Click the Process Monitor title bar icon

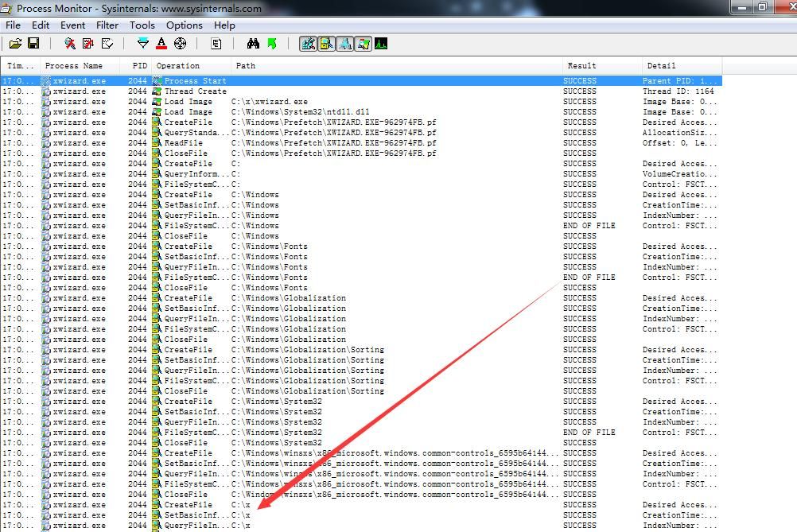6,8
